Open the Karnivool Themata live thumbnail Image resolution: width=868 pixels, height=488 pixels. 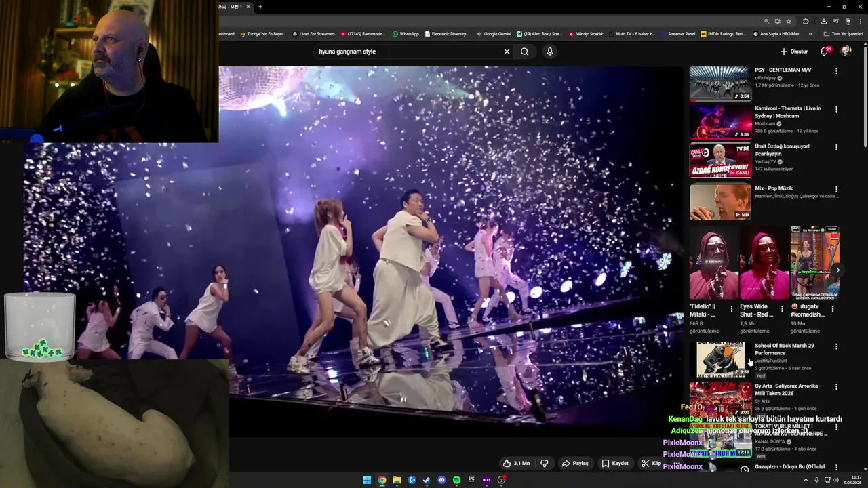(720, 121)
